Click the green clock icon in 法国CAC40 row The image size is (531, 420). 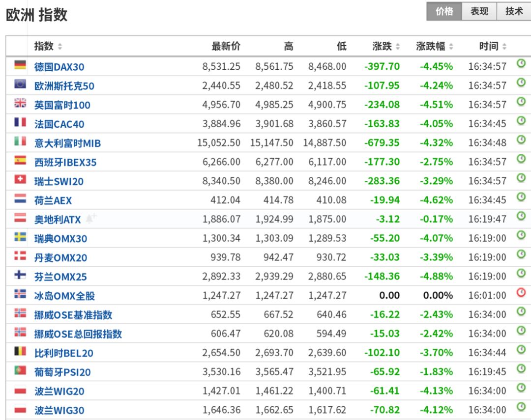[x=521, y=121]
